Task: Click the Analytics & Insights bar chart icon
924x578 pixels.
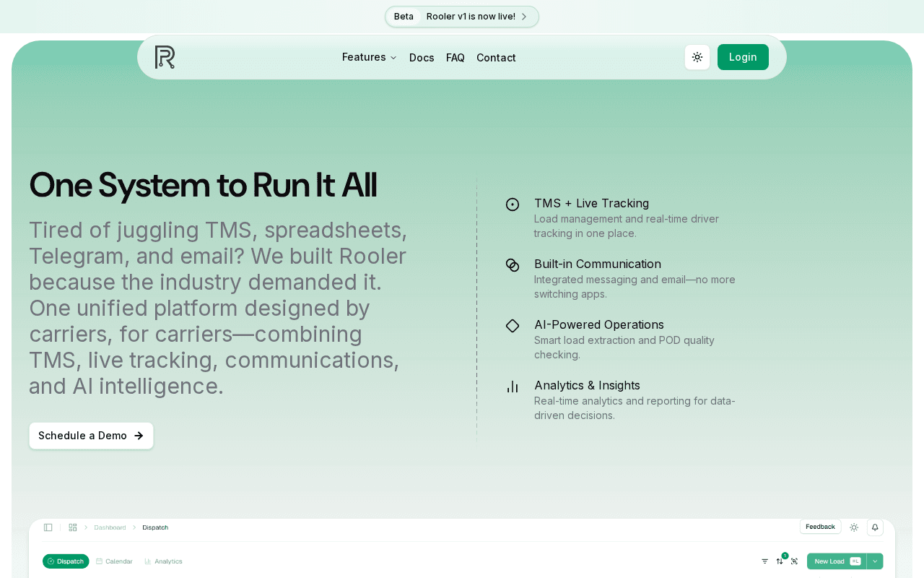Action: point(513,387)
